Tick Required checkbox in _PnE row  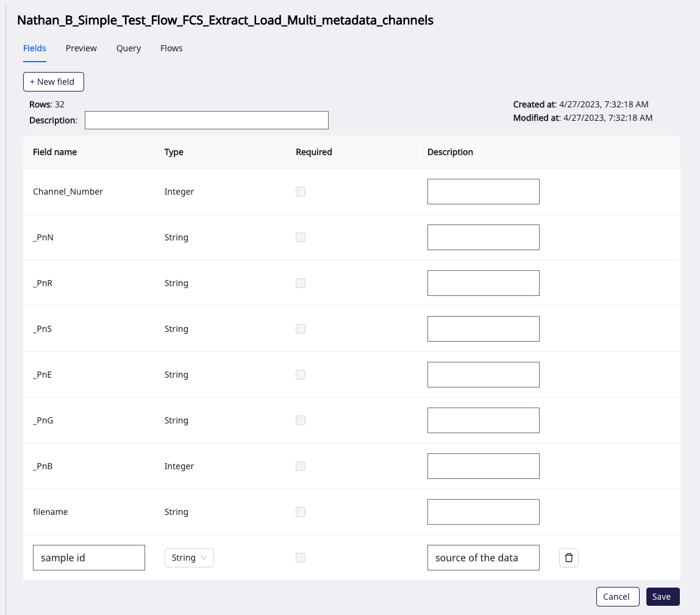[x=301, y=375]
